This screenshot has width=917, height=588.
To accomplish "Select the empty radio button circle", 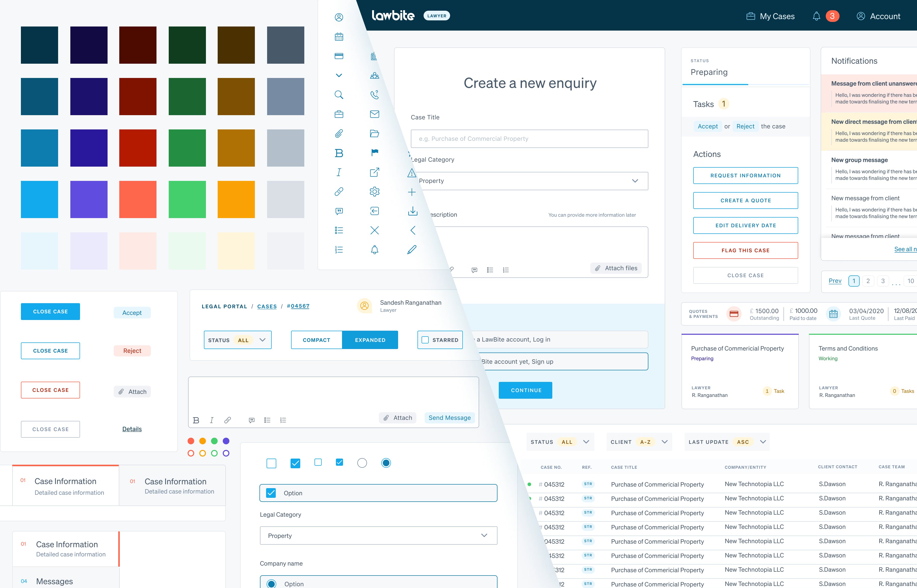I will [362, 463].
